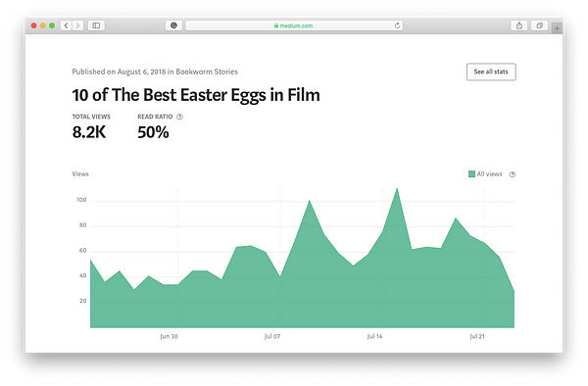Open the Read Ratio help tooltip icon
The image size is (588, 386).
(179, 117)
